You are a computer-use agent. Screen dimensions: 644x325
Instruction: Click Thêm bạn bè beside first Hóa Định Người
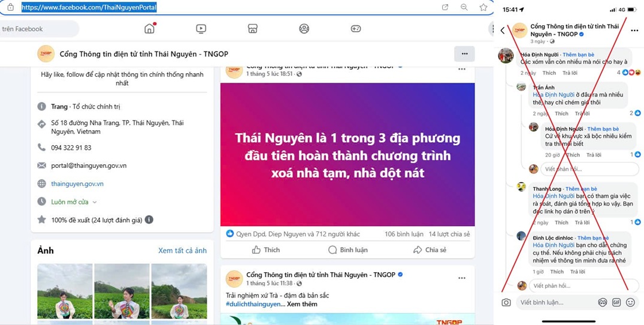coord(578,55)
